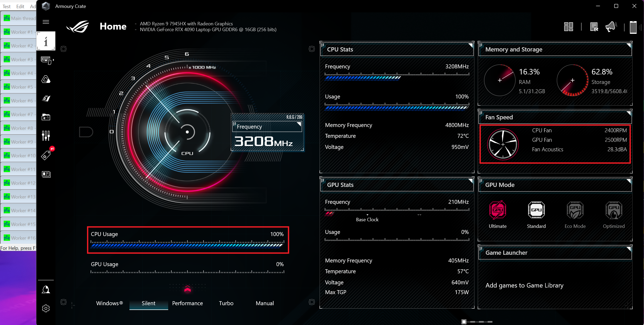Open the Scenario Profiles sliders icon
The height and width of the screenshot is (325, 644).
click(46, 135)
